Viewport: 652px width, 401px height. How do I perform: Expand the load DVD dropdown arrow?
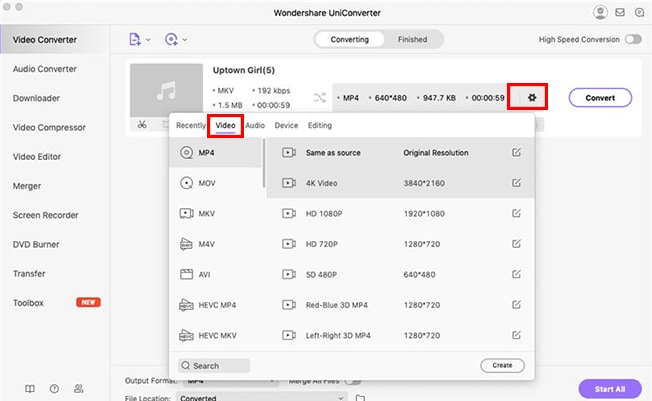(x=185, y=40)
